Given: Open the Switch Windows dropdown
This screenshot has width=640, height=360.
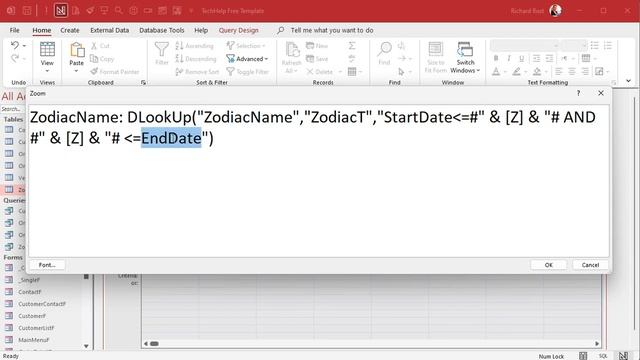Looking at the screenshot, I should click(x=465, y=58).
